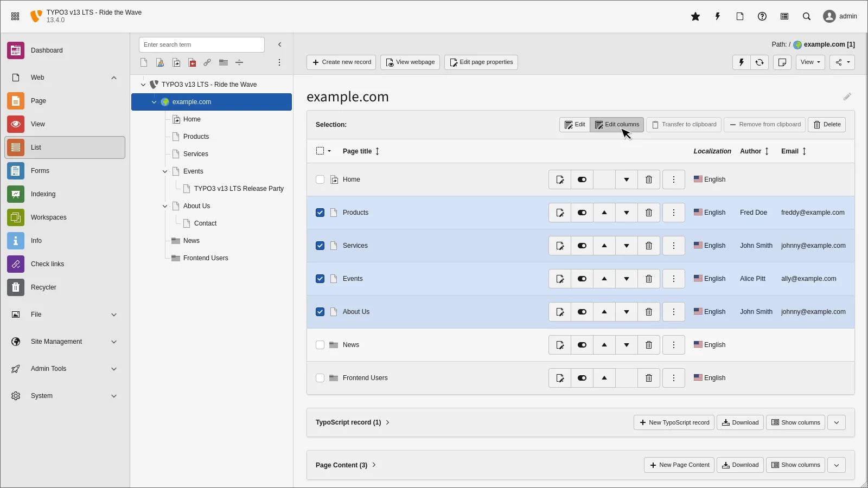This screenshot has height=488, width=868.
Task: Open the help question mark icon
Action: (762, 16)
